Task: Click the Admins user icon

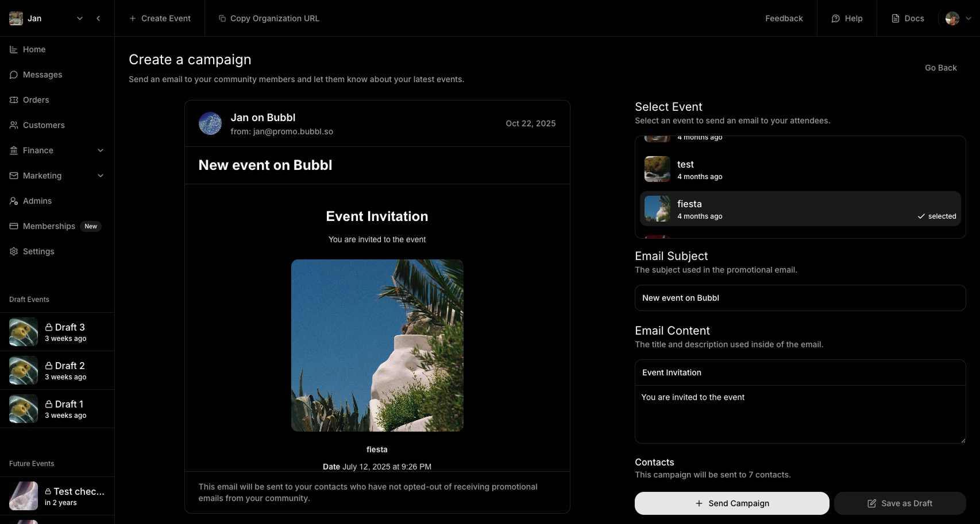Action: pyautogui.click(x=14, y=201)
